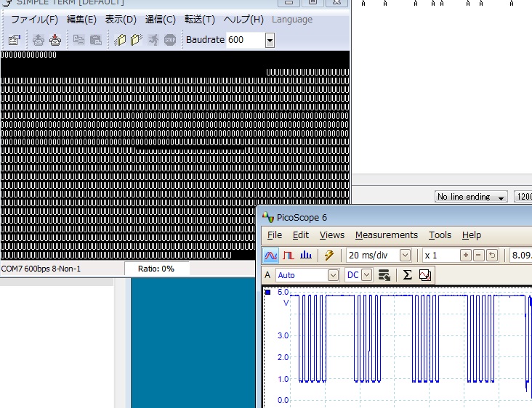This screenshot has height=408, width=532.
Task: Click the COM7 600bps 8-Non-1 status text
Action: point(41,269)
